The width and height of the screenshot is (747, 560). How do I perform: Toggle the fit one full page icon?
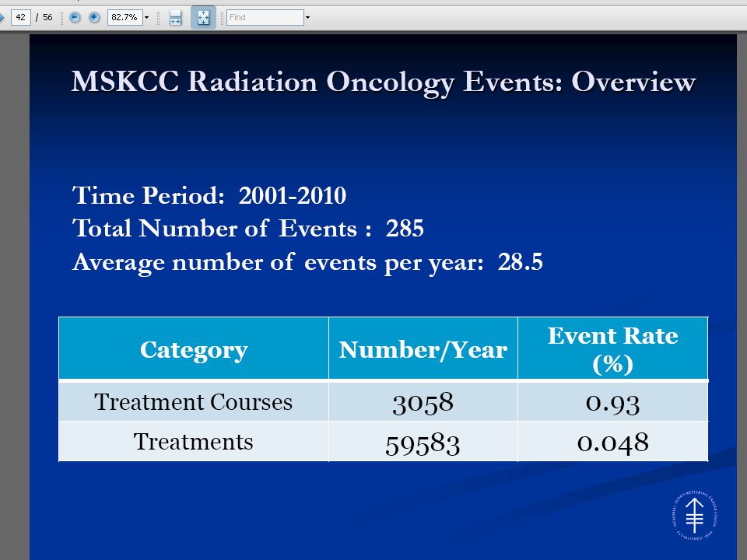coord(203,18)
